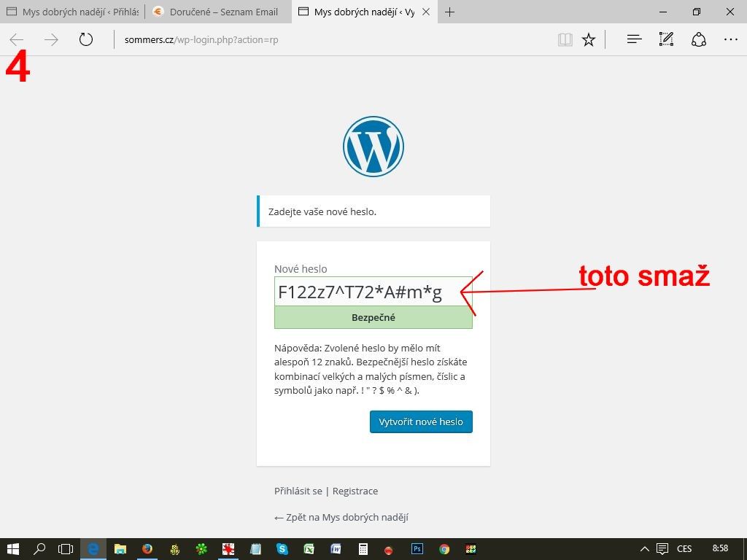Screen dimensions: 747x560
Task: Open reading view in Edge
Action: (565, 39)
